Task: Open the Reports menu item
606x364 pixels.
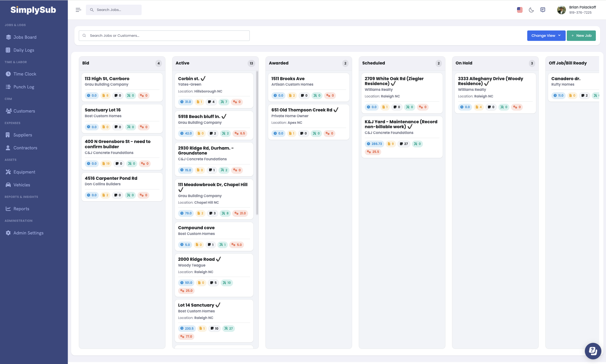Action: (21, 209)
